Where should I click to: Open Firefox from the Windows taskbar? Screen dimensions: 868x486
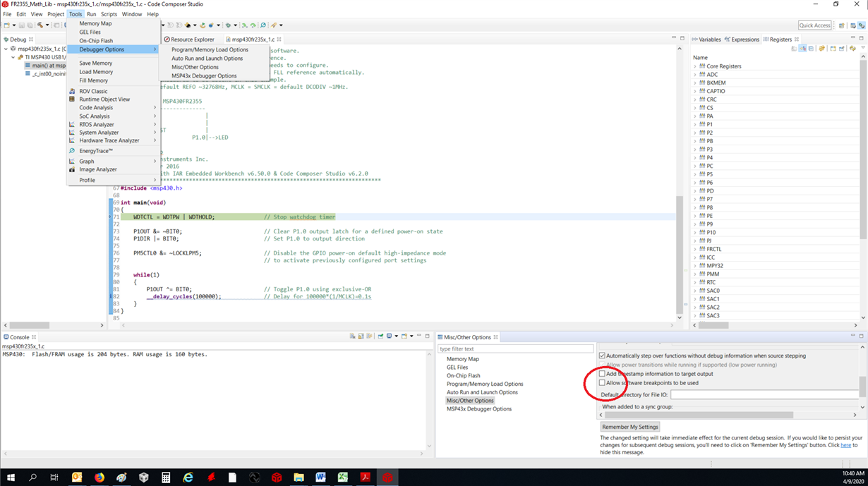(100, 478)
